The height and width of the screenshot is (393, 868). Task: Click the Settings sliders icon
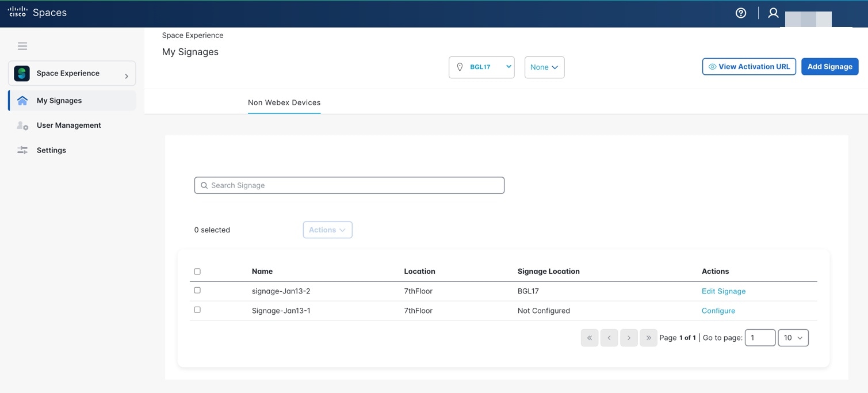coord(22,150)
